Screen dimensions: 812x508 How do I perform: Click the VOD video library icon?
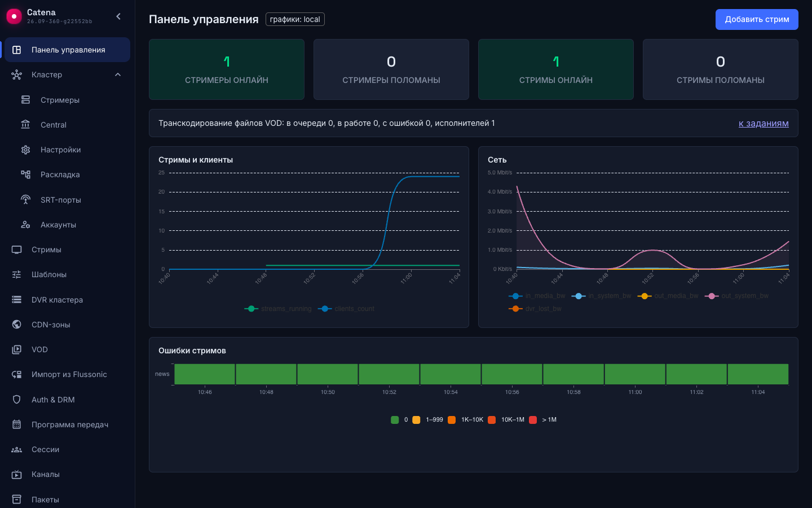click(x=17, y=349)
